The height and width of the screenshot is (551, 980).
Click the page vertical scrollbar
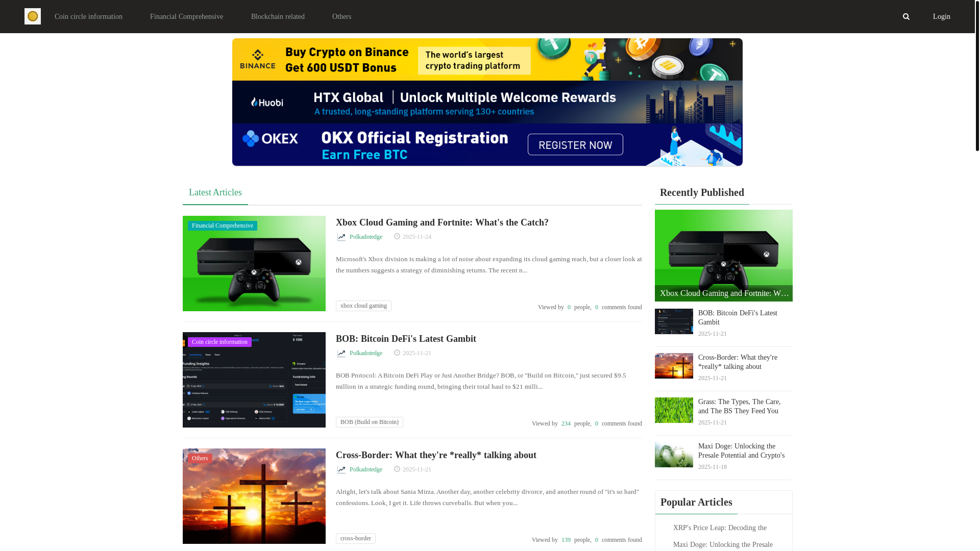(977, 76)
